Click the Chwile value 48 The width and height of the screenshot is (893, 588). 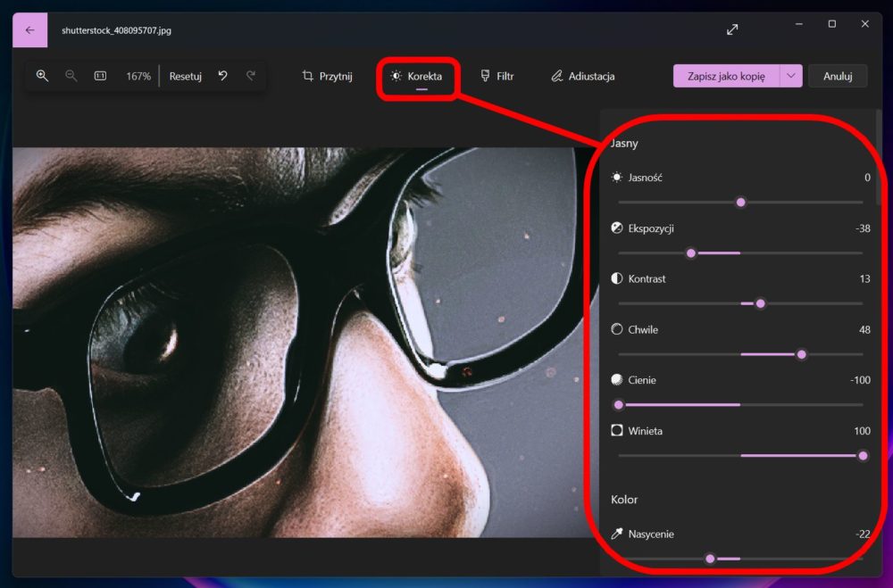click(864, 329)
